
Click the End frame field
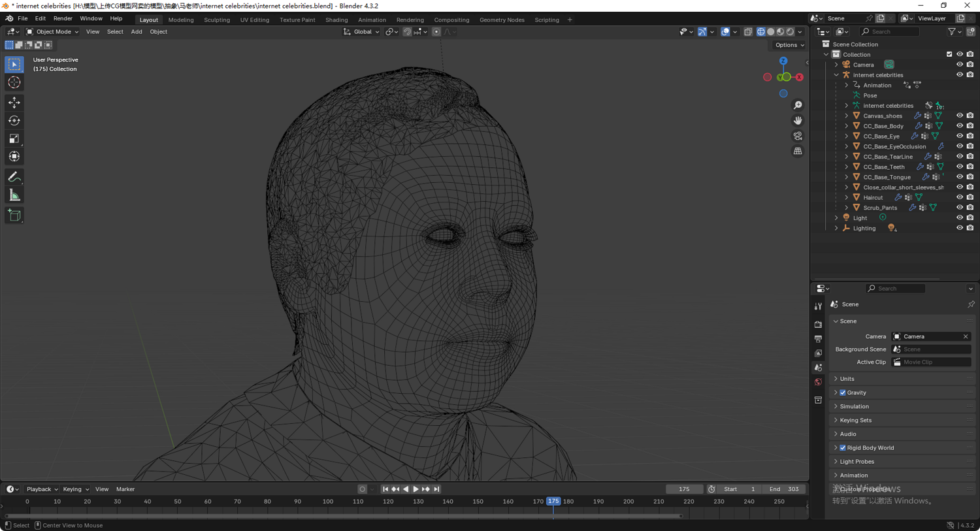point(783,489)
